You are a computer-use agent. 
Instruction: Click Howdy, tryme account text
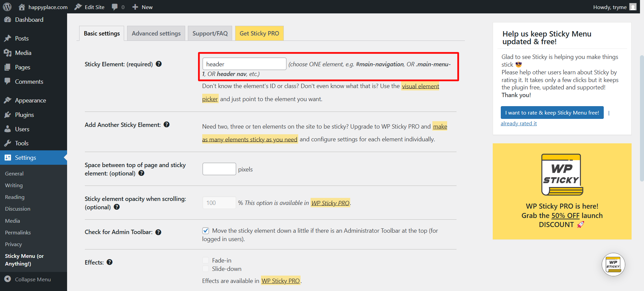click(x=610, y=7)
